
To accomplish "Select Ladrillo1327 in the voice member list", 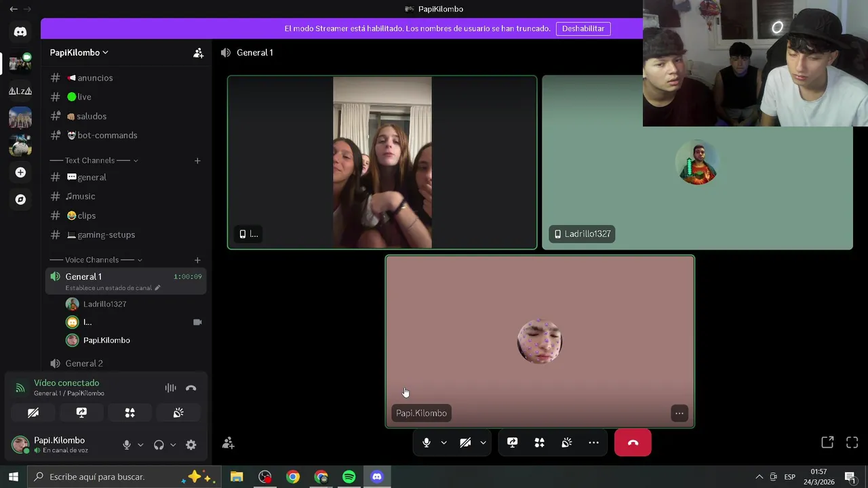I will click(104, 304).
